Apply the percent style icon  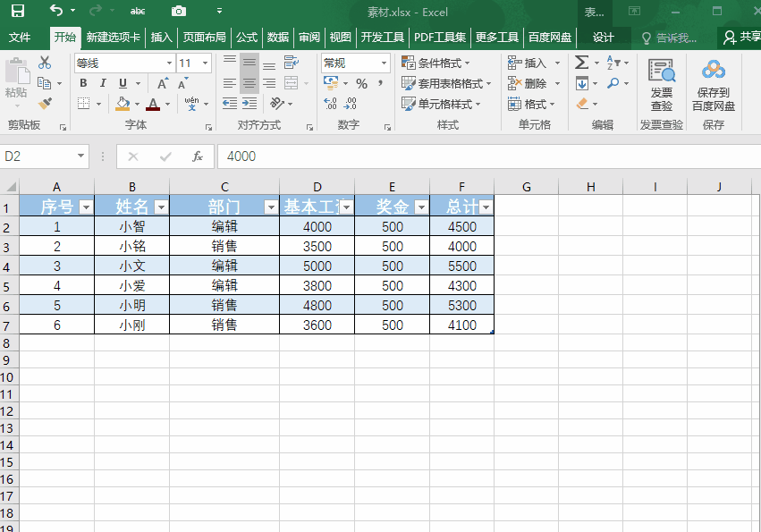[361, 83]
